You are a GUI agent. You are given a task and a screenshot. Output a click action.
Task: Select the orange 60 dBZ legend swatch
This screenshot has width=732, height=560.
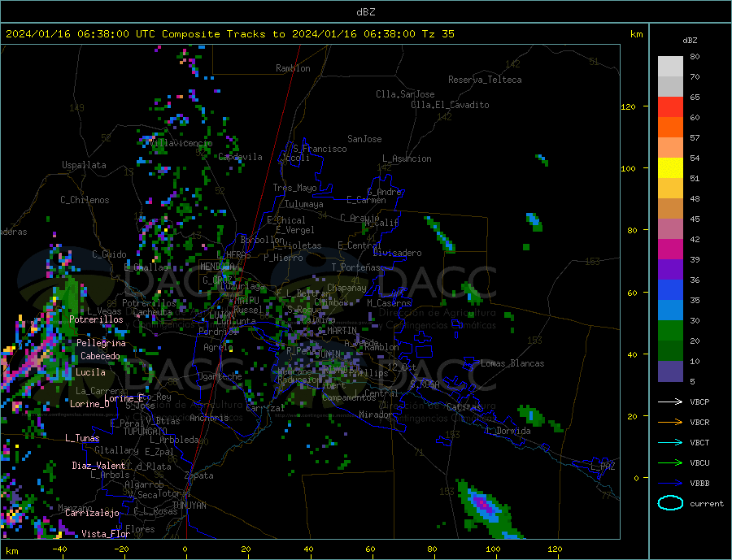670,128
